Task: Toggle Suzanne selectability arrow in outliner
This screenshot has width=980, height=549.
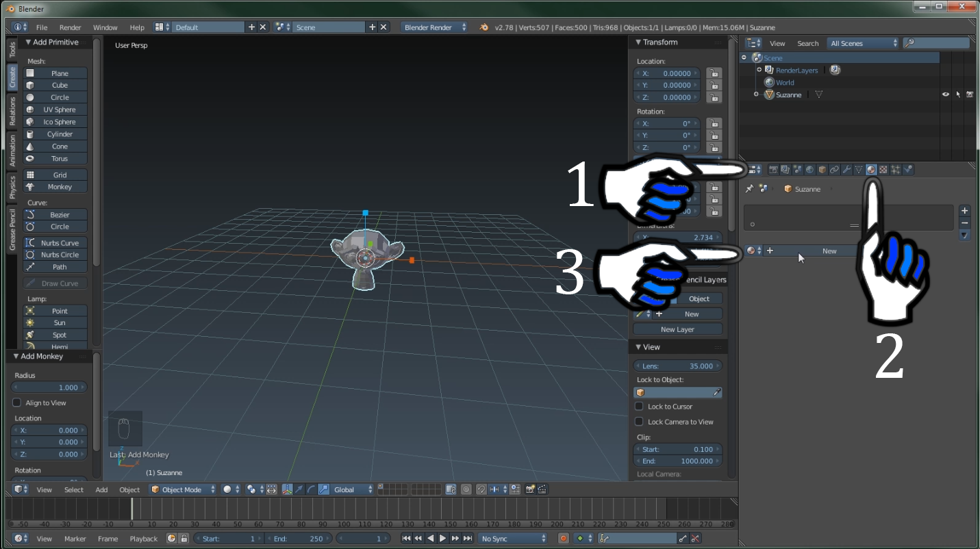Action: click(958, 94)
